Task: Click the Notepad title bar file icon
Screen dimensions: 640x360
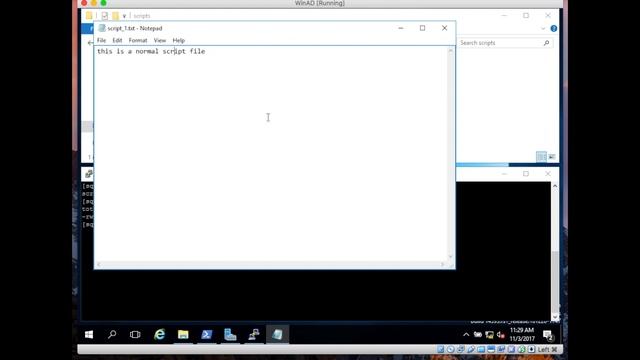Action: [x=102, y=28]
